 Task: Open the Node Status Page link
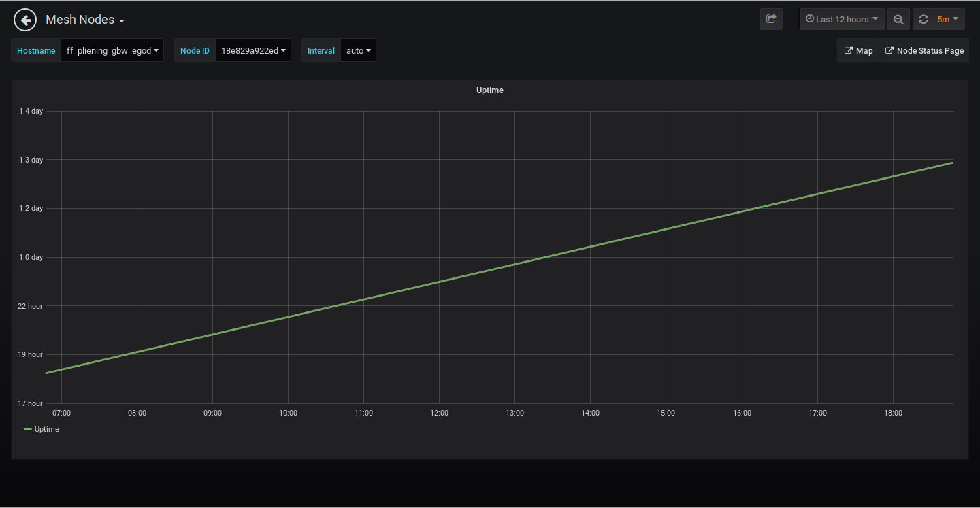[x=930, y=50]
